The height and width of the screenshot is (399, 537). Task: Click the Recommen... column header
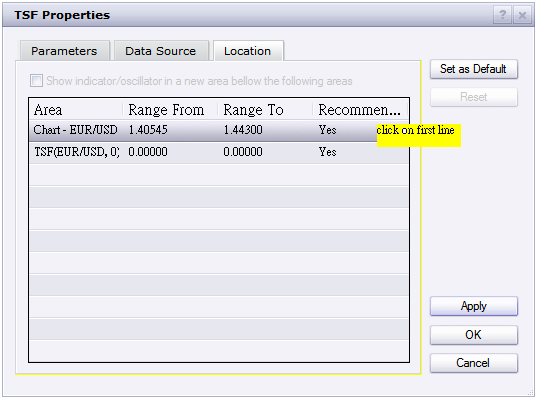coord(361,110)
